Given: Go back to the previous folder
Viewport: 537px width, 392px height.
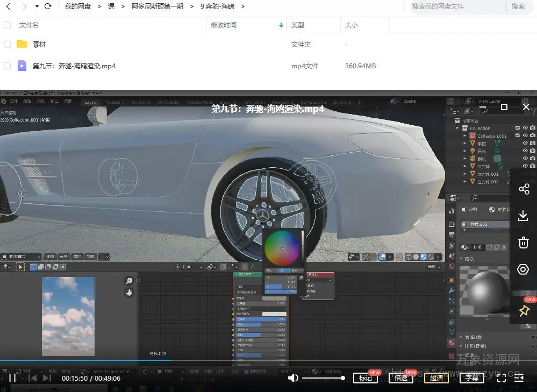Looking at the screenshot, I should coord(8,6).
